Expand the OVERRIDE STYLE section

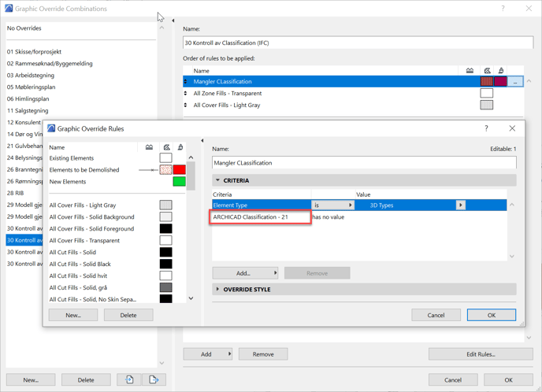217,289
